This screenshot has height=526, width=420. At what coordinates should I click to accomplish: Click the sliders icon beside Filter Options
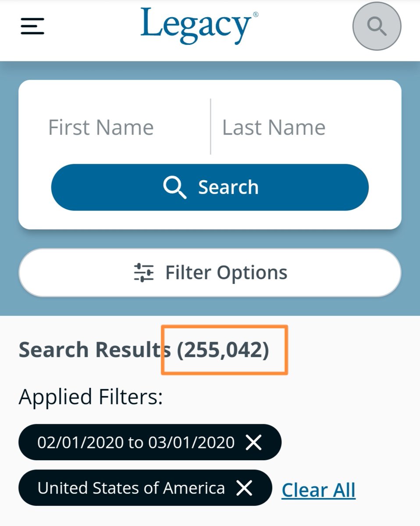(144, 272)
